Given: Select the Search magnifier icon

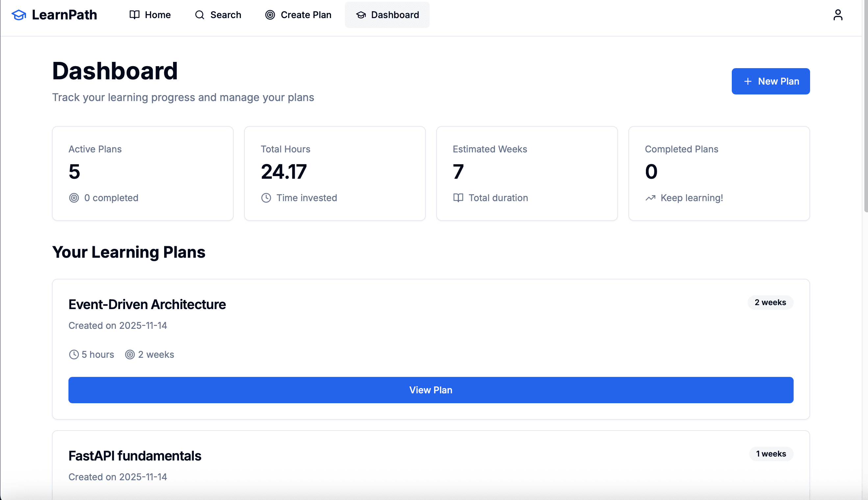Looking at the screenshot, I should click(x=199, y=15).
